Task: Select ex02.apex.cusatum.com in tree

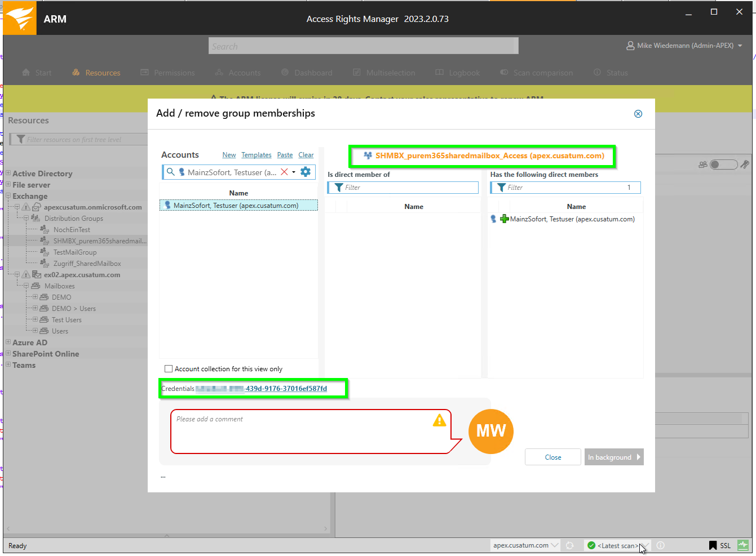Action: (82, 275)
